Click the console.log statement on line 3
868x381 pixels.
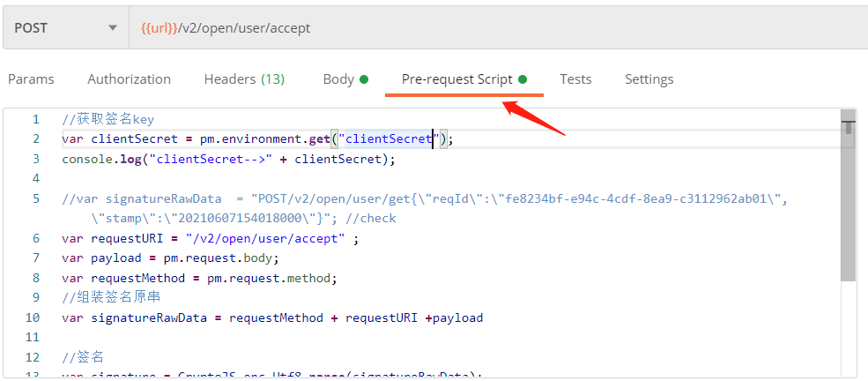[228, 159]
